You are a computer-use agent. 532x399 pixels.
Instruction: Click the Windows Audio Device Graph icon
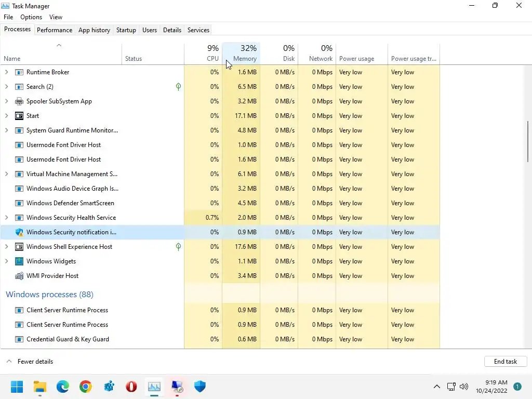[19, 189]
